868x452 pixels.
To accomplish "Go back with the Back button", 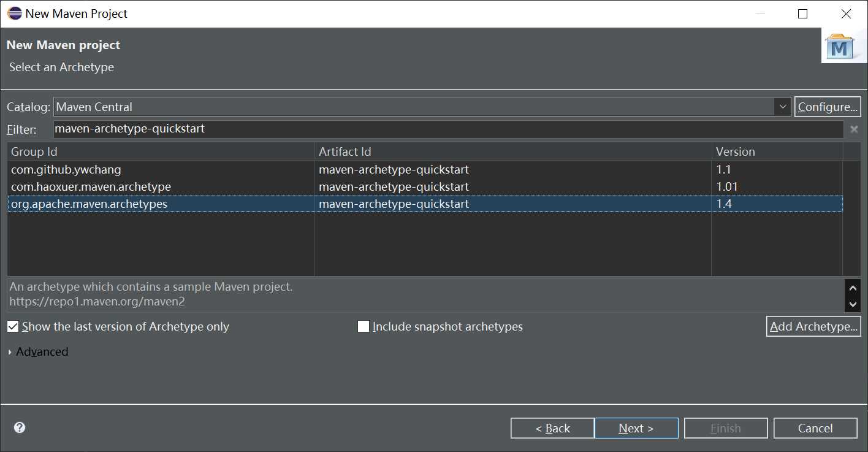I will [552, 428].
